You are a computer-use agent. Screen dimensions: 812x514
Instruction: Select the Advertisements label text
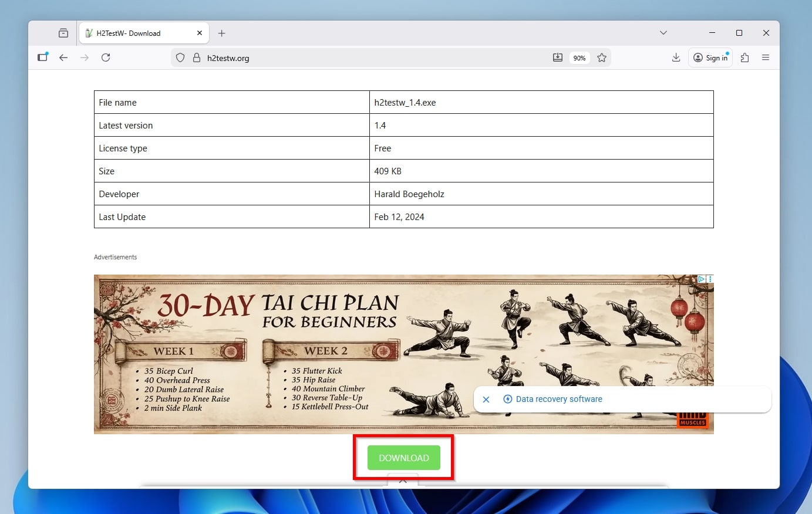115,257
